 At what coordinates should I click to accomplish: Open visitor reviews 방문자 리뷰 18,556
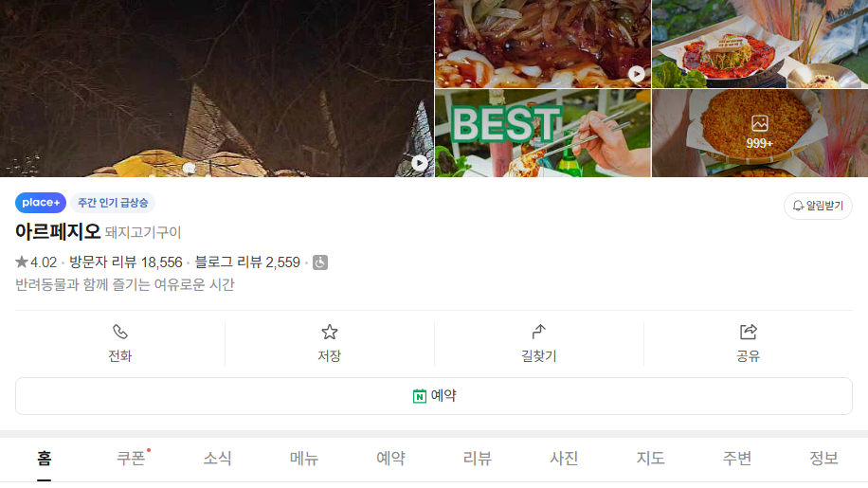click(x=126, y=262)
